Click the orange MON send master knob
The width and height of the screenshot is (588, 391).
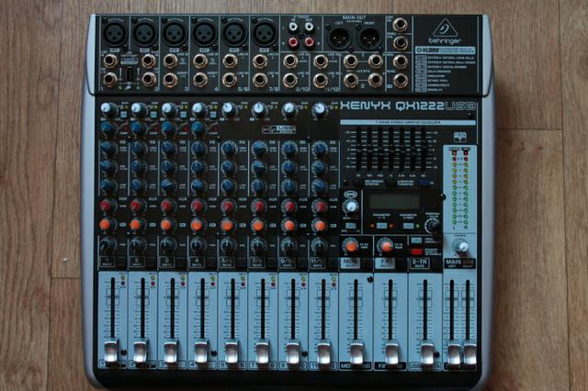(x=351, y=245)
